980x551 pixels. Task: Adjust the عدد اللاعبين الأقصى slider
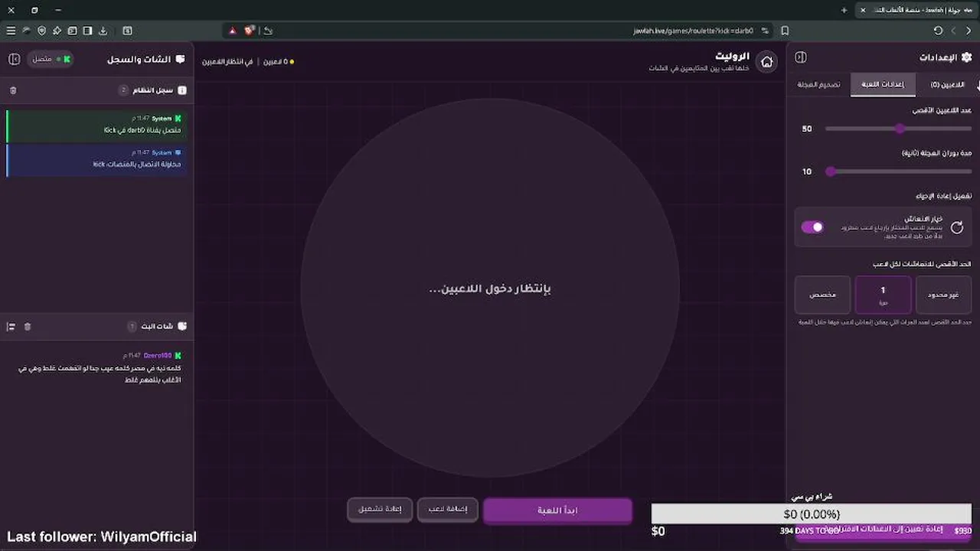[898, 129]
